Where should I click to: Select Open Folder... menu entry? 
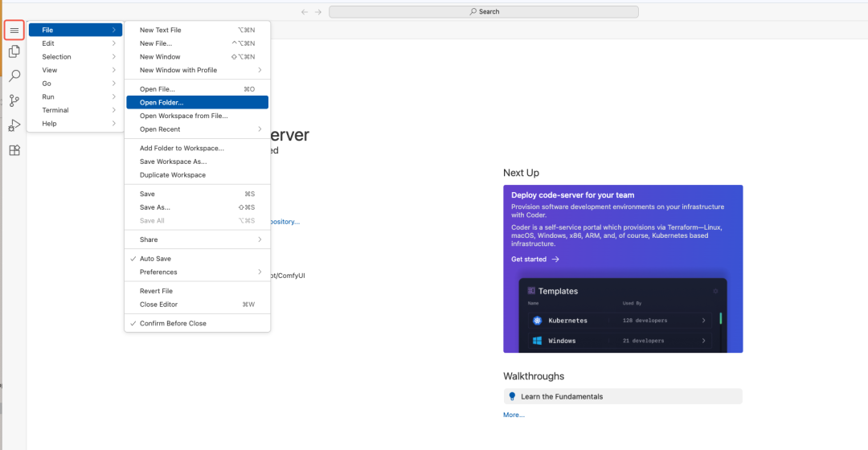(x=197, y=102)
